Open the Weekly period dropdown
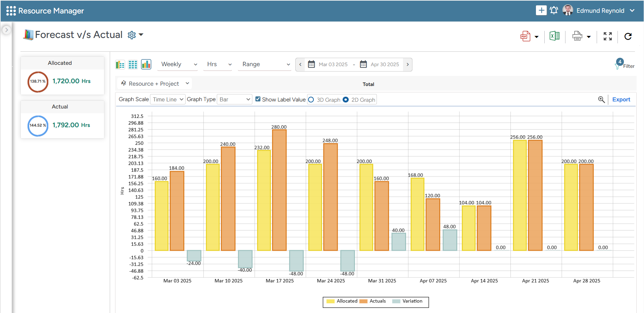Image resolution: width=644 pixels, height=313 pixels. click(178, 64)
